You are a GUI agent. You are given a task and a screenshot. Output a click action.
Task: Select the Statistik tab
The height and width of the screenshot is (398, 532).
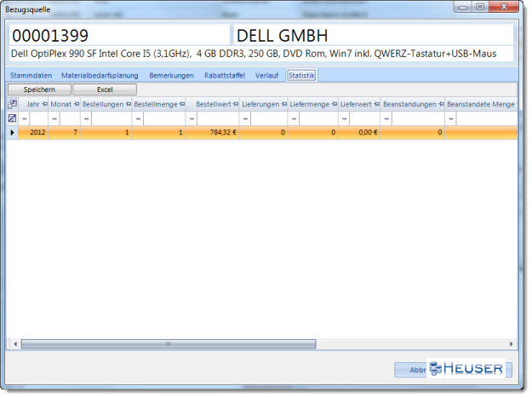point(301,75)
